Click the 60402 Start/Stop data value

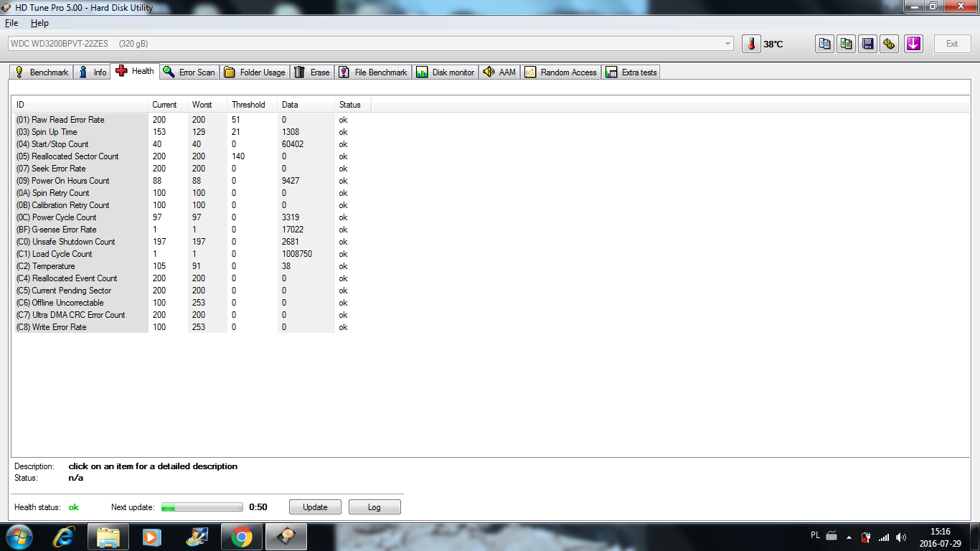tap(293, 144)
